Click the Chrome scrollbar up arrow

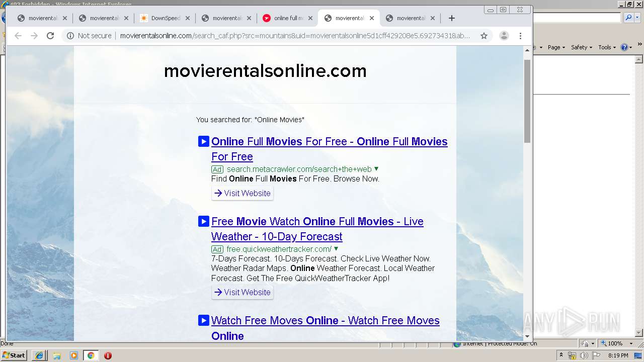tap(527, 50)
